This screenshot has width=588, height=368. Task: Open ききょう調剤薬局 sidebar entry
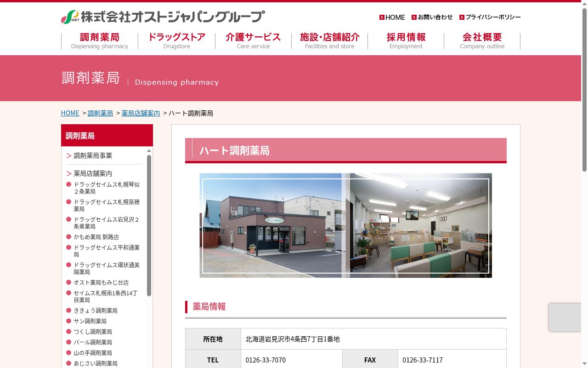(x=96, y=310)
